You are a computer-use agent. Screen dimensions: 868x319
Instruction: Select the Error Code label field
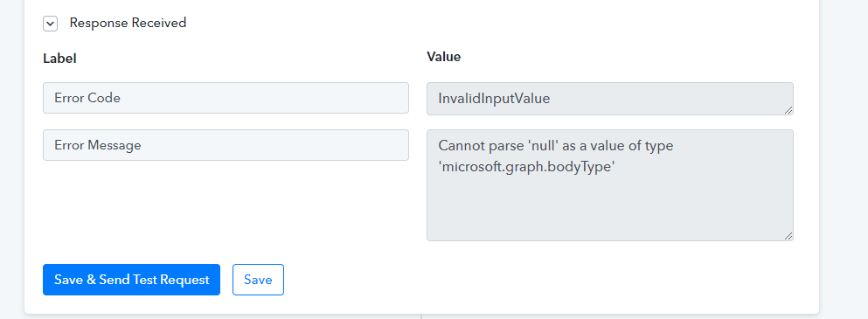(x=226, y=98)
